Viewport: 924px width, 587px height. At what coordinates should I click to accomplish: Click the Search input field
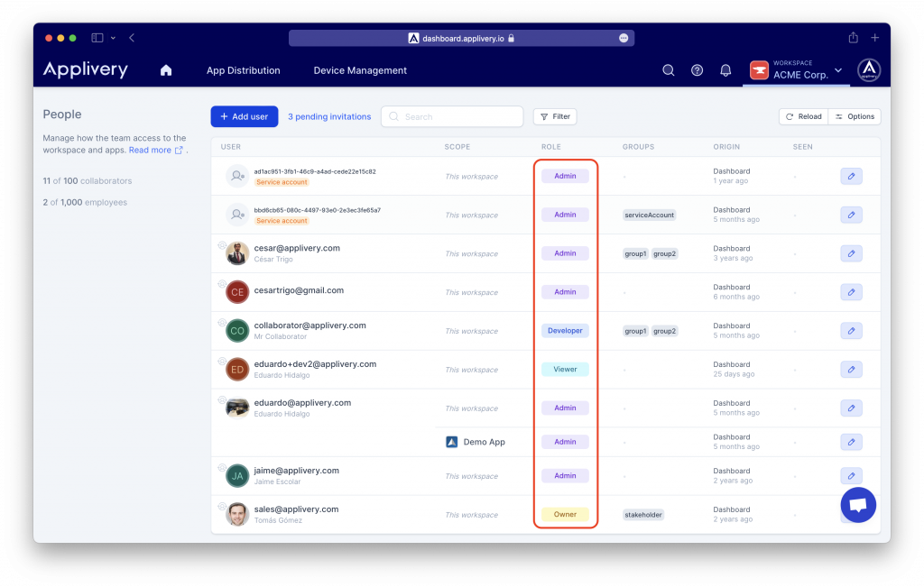pos(452,116)
